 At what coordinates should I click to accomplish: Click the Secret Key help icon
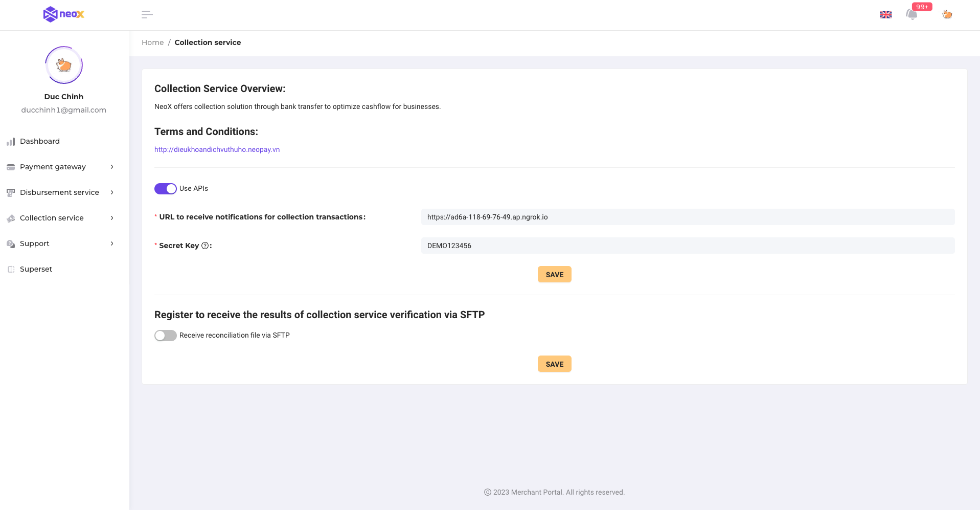(205, 246)
